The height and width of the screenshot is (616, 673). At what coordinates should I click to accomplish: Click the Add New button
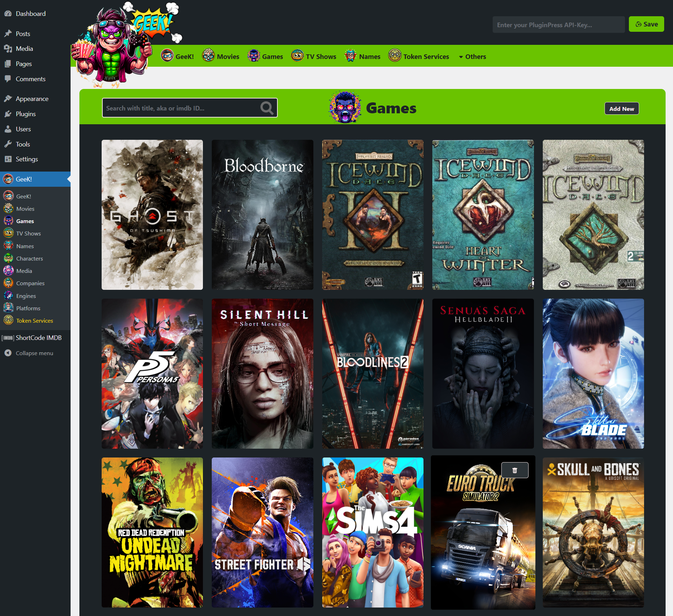[621, 109]
